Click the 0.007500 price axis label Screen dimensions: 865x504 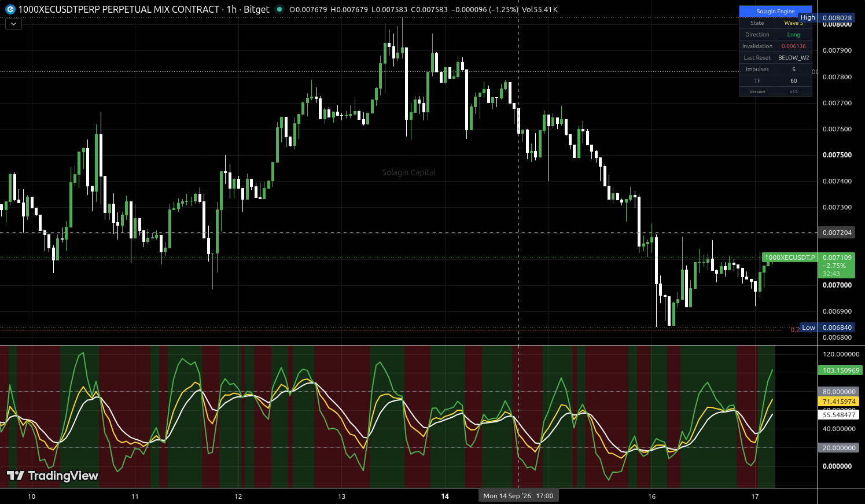pyautogui.click(x=837, y=155)
